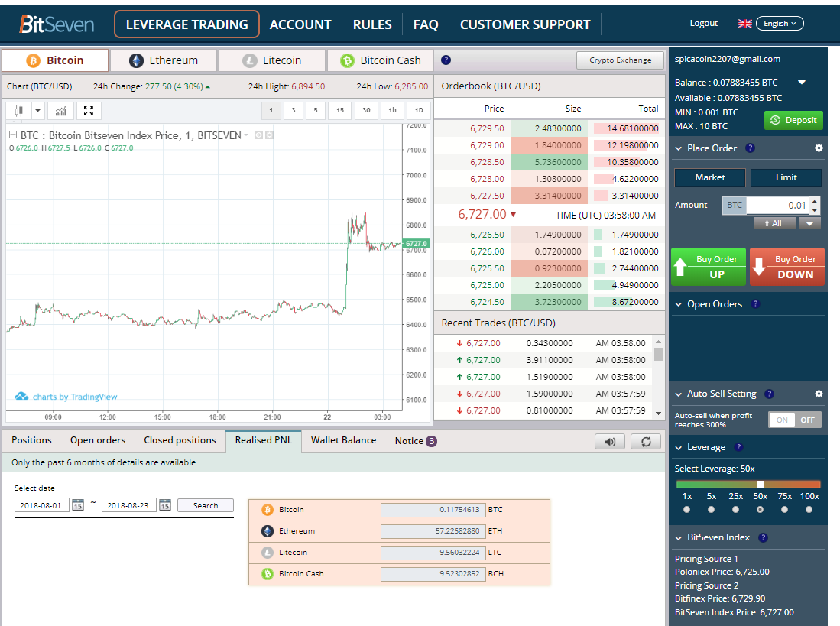Click BitSeven Index help icon
Image resolution: width=840 pixels, height=626 pixels.
[x=764, y=537]
